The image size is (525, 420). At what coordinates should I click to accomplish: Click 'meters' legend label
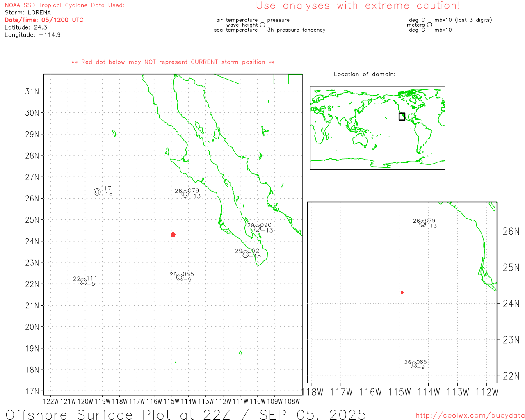pyautogui.click(x=416, y=25)
